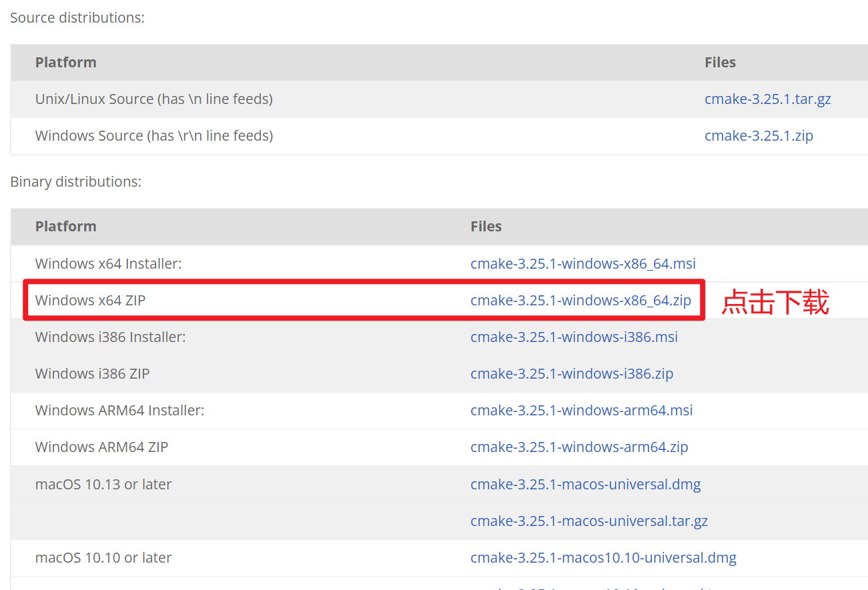Download cmake-3.25.1-windows-i386.msi installer
This screenshot has height=590, width=868.
574,337
